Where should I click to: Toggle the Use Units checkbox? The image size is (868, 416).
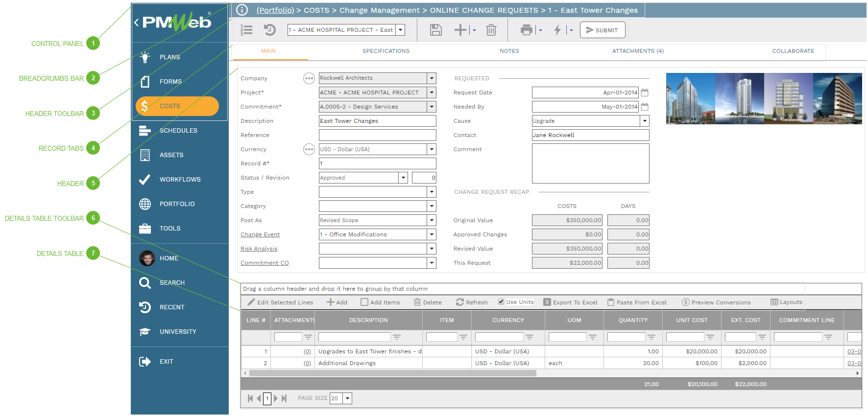point(501,302)
